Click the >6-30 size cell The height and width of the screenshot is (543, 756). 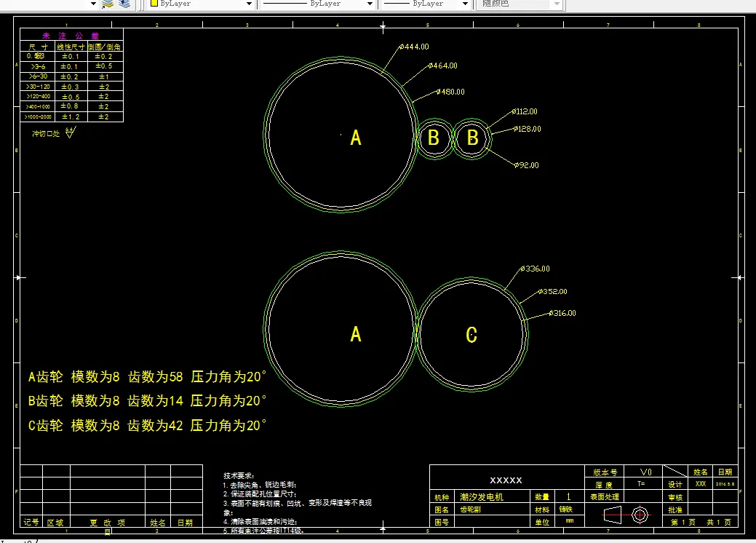[x=38, y=76]
